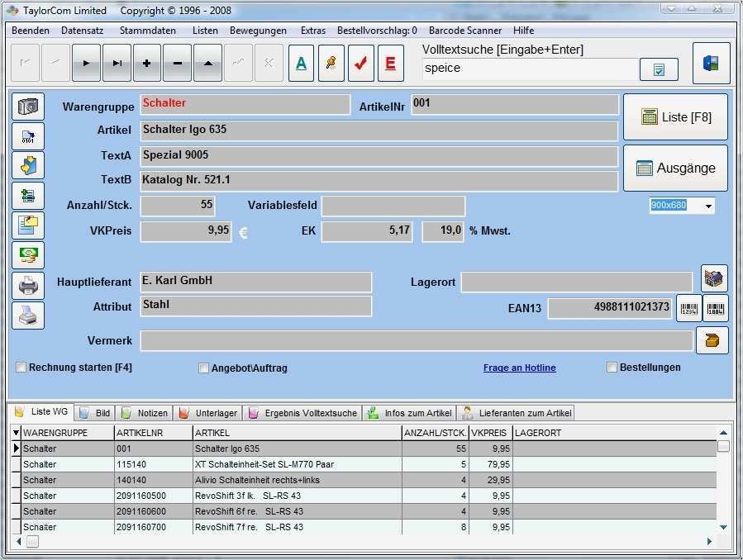Check the Bestellungen checkbox

point(612,368)
